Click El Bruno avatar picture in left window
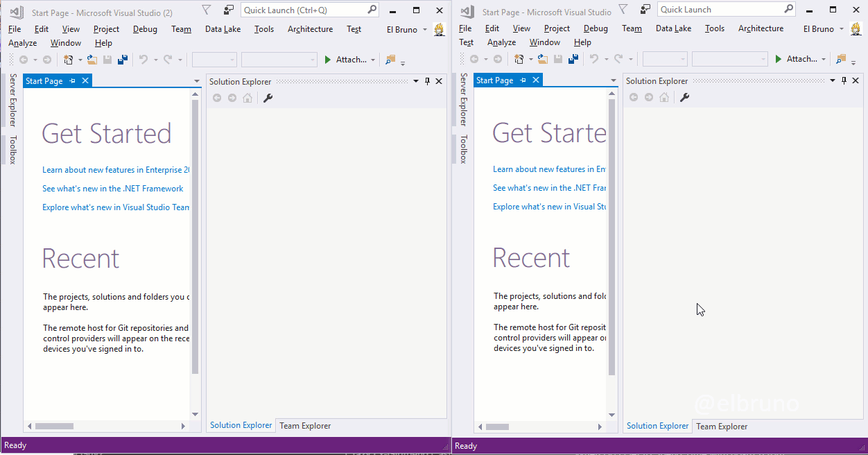The image size is (868, 455). (439, 29)
